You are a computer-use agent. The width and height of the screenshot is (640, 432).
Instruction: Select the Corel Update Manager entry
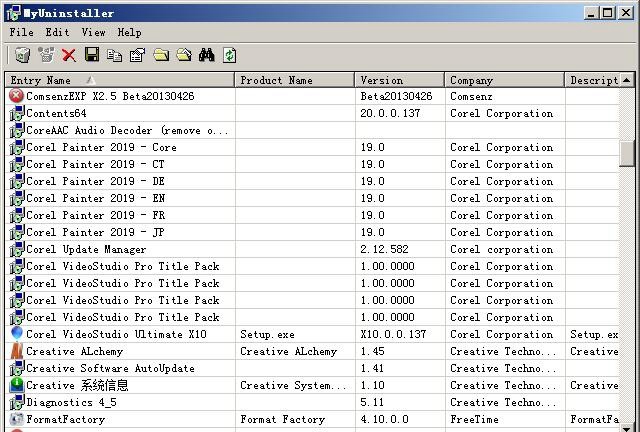coord(86,249)
